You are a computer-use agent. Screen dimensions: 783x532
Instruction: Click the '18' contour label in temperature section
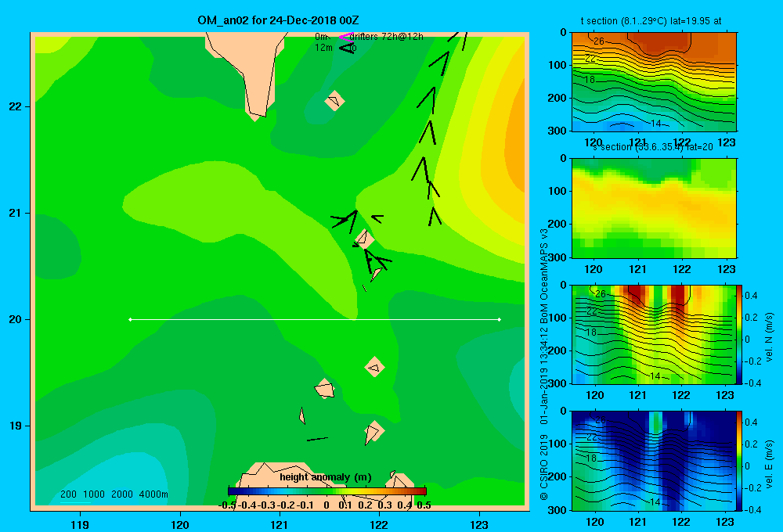(590, 79)
